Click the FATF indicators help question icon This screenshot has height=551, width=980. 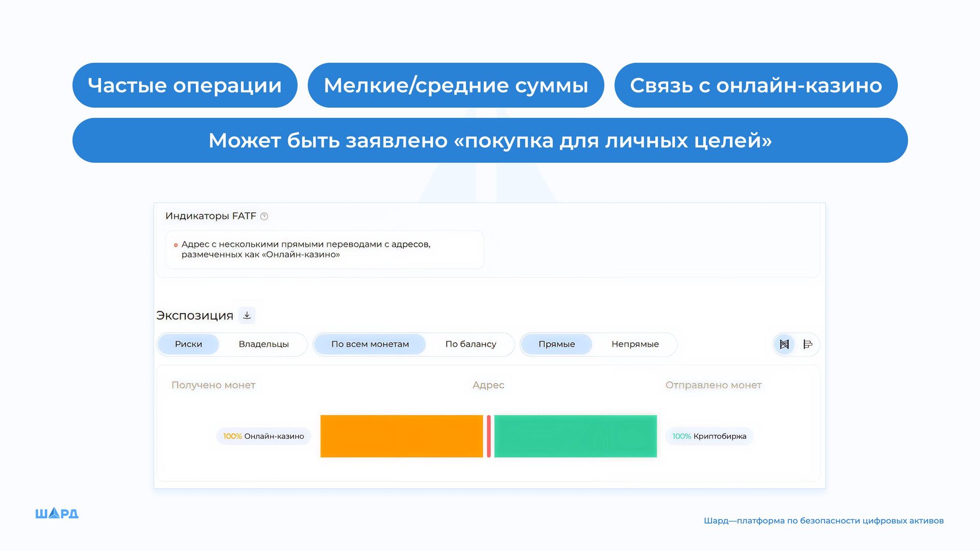pos(264,216)
